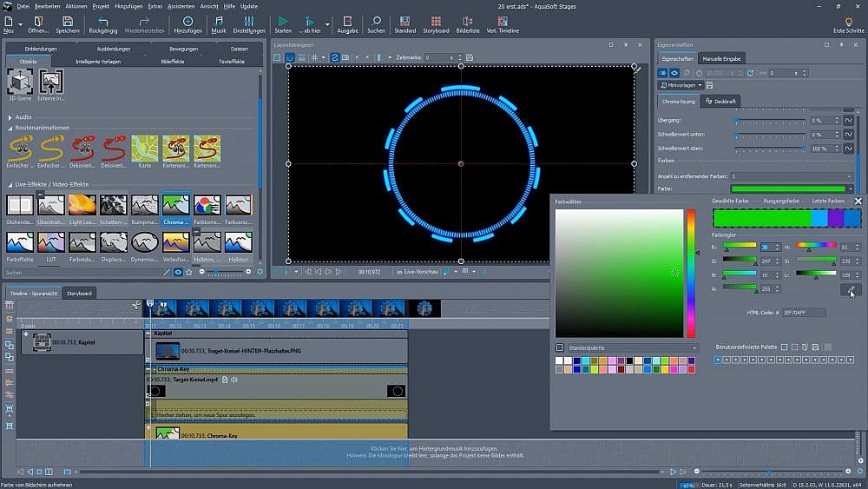Screen dimensions: 868x489
Task: Click the scissors cut tool in timeline
Action: click(x=135, y=305)
